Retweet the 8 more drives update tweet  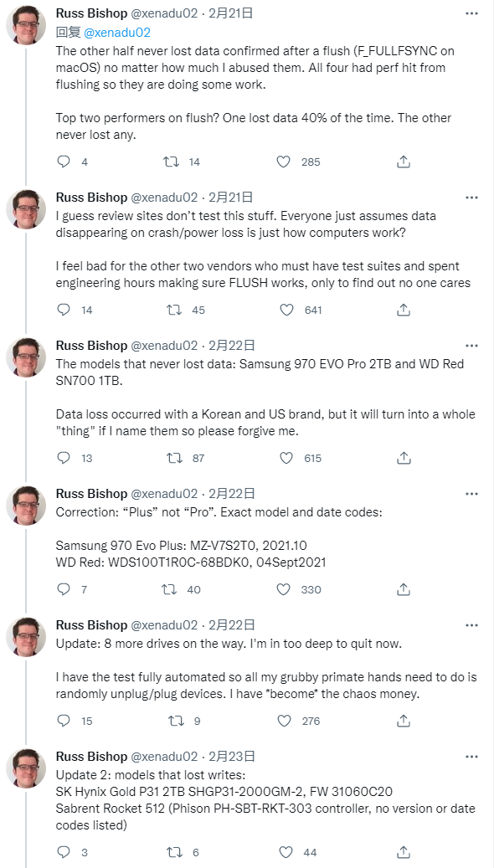176,720
